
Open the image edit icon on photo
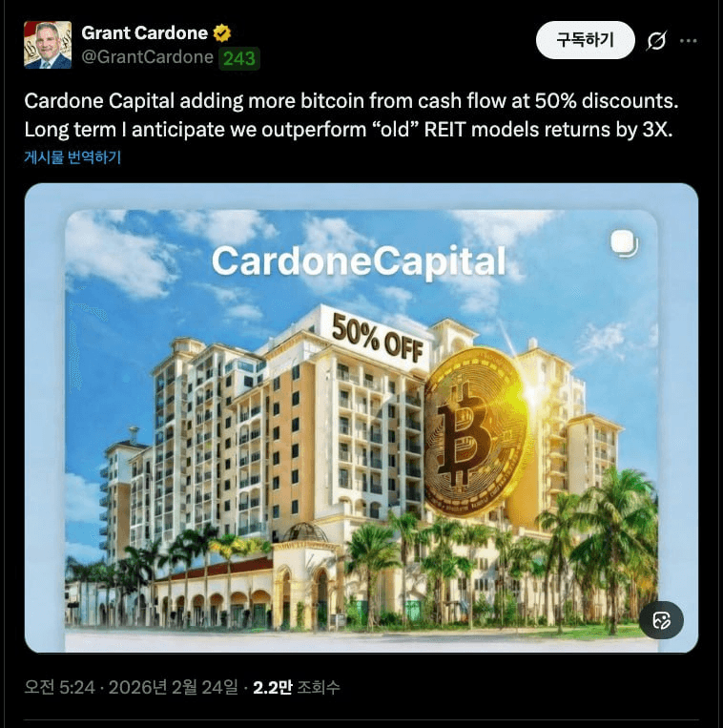661,620
